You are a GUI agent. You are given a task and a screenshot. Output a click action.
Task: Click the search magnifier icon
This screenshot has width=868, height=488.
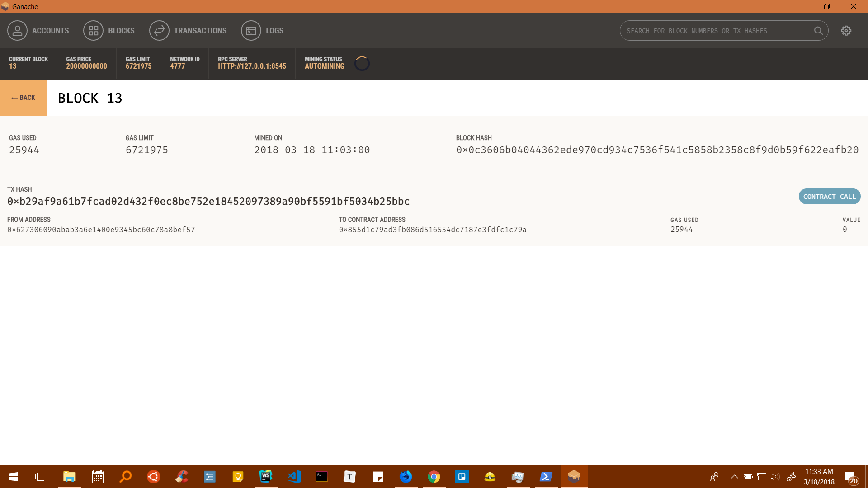click(818, 31)
